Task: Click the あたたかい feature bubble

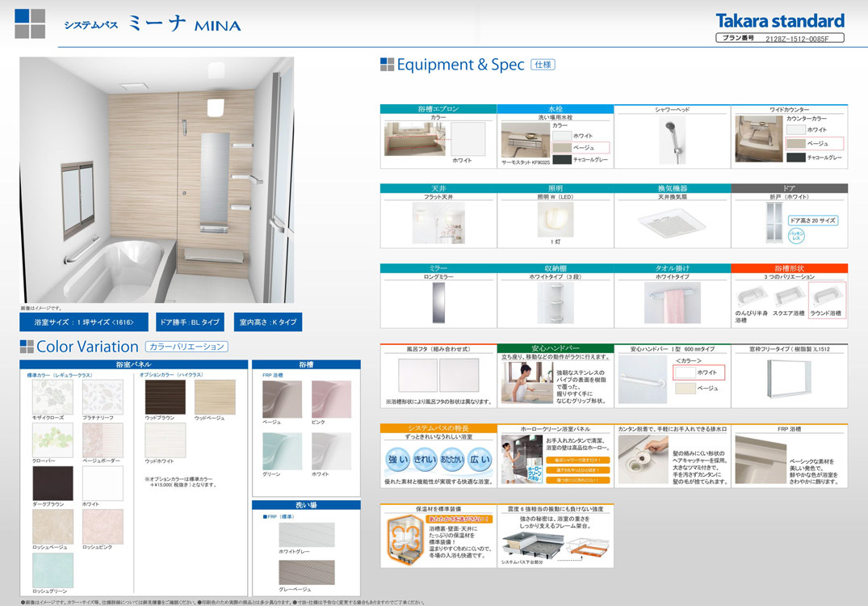Action: click(x=452, y=459)
